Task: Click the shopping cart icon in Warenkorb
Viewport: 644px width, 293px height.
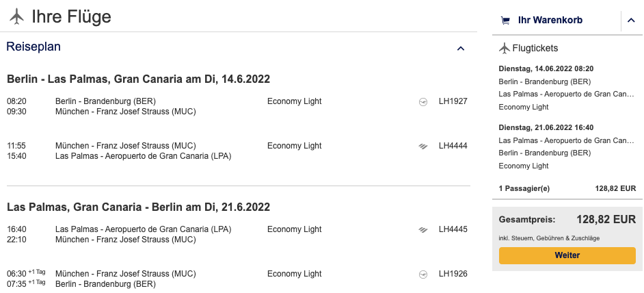Action: coord(505,21)
